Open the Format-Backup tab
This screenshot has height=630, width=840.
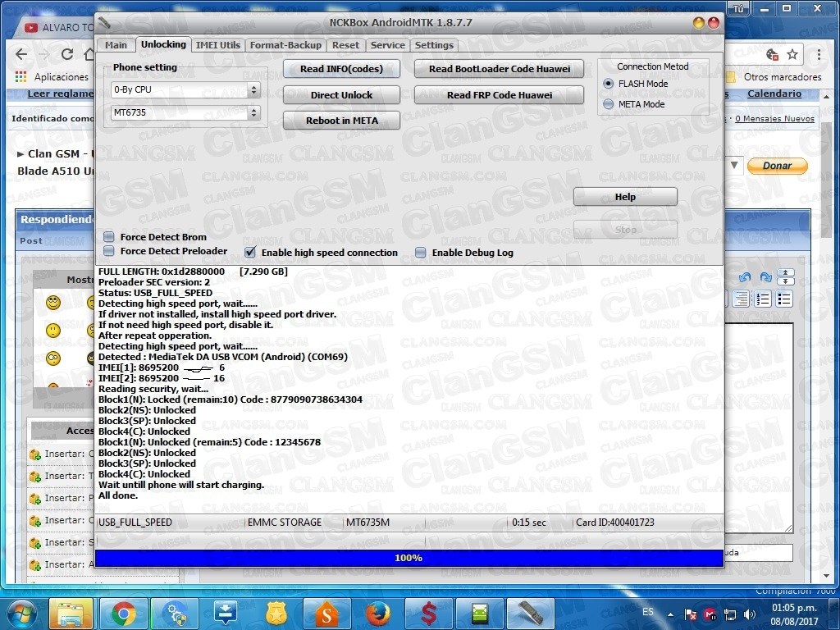tap(285, 45)
